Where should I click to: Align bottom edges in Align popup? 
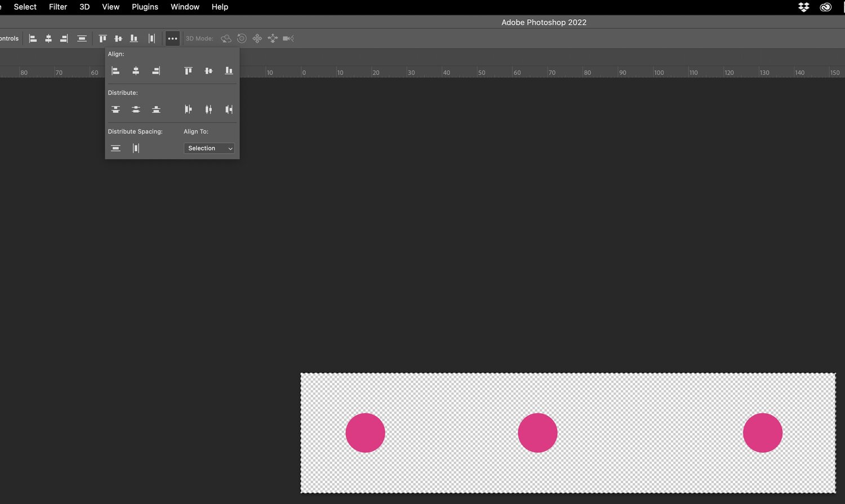tap(229, 70)
